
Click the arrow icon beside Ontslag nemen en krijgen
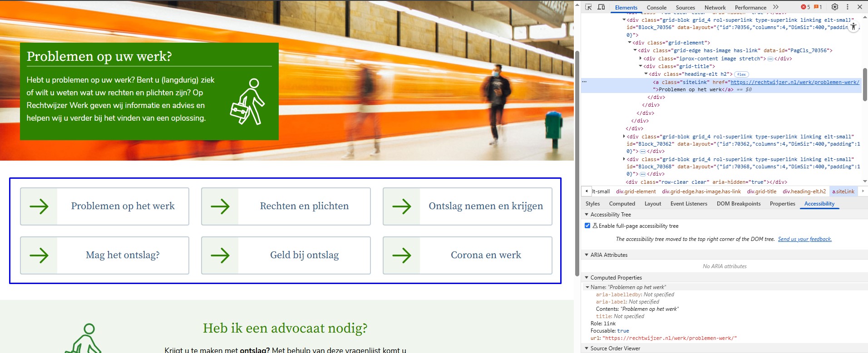tap(402, 206)
